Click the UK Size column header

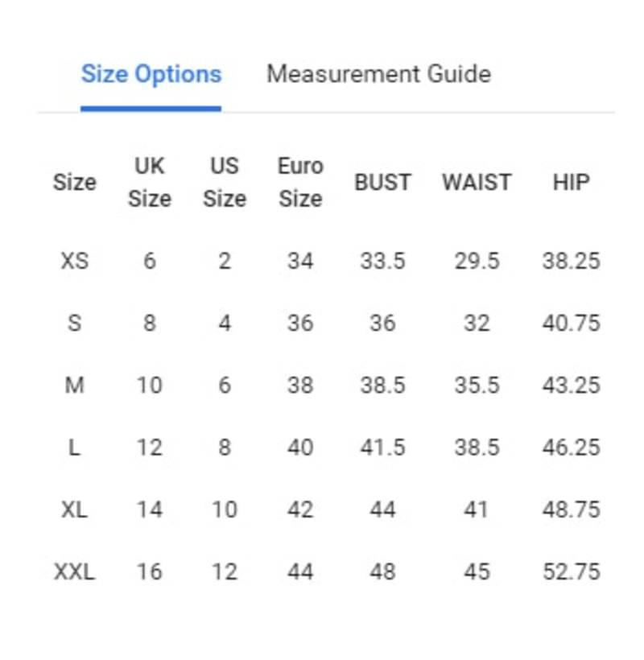click(x=150, y=182)
